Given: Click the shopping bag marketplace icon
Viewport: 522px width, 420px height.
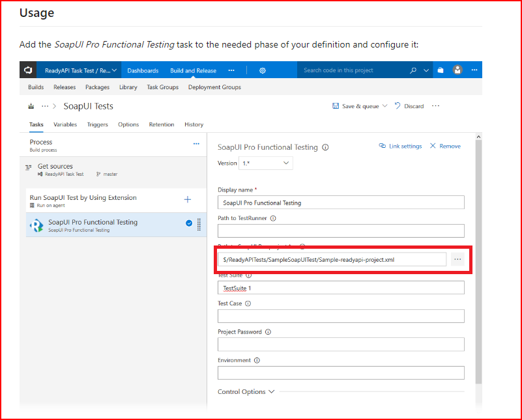Looking at the screenshot, I should click(x=441, y=70).
